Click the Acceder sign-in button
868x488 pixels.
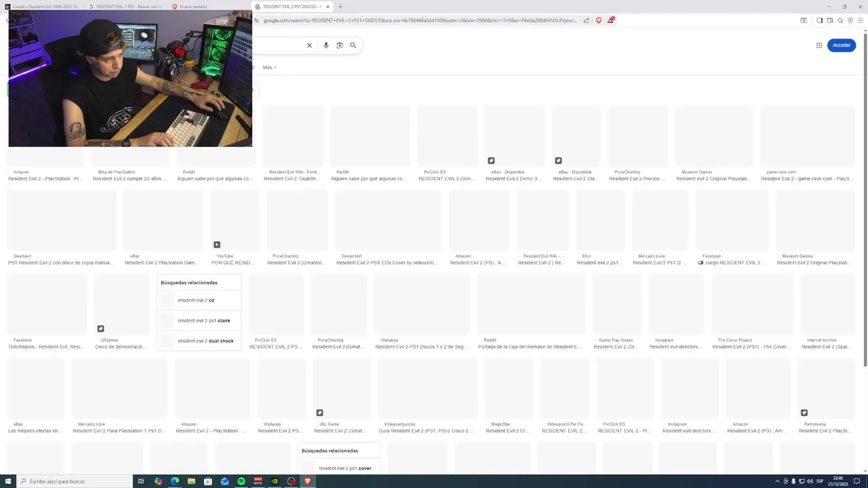point(842,45)
